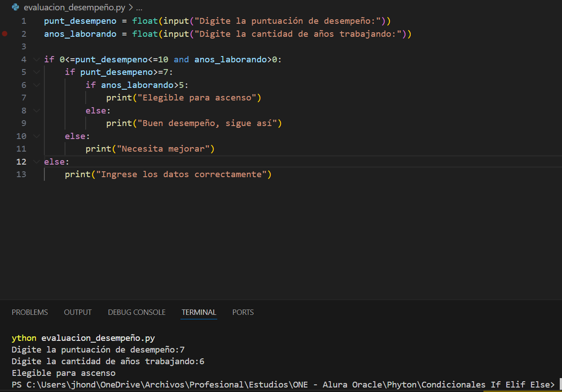This screenshot has width=562, height=392.
Task: Fold the final else on line 12
Action: click(x=36, y=161)
